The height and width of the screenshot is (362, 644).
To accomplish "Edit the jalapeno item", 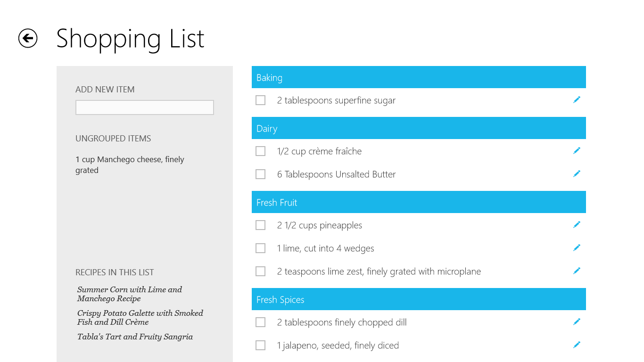I will click(577, 345).
